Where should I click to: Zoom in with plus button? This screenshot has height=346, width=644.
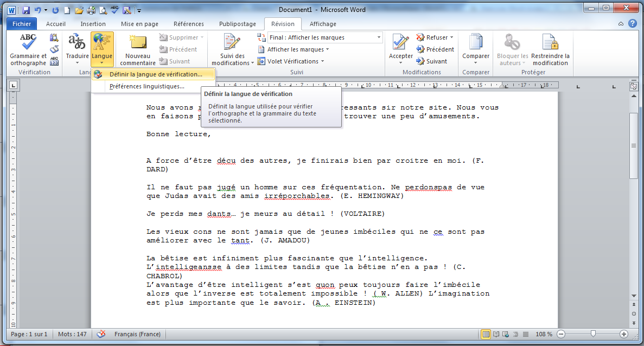coord(623,334)
